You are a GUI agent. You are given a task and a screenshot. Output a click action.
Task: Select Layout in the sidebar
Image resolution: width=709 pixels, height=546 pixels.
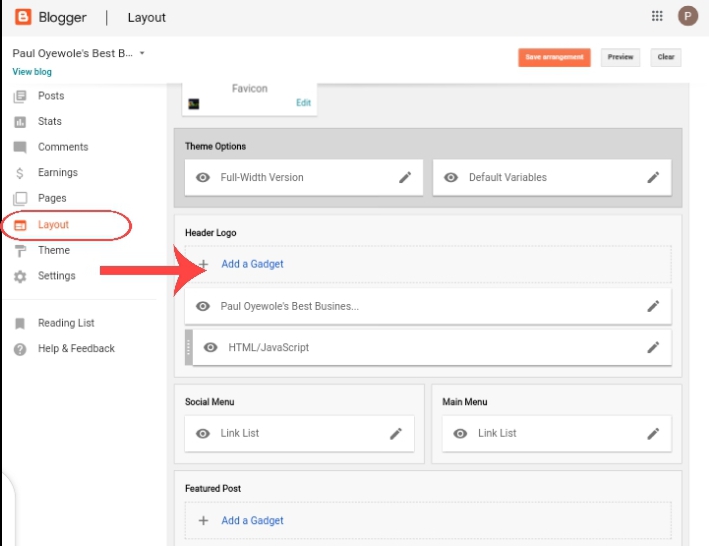point(53,225)
